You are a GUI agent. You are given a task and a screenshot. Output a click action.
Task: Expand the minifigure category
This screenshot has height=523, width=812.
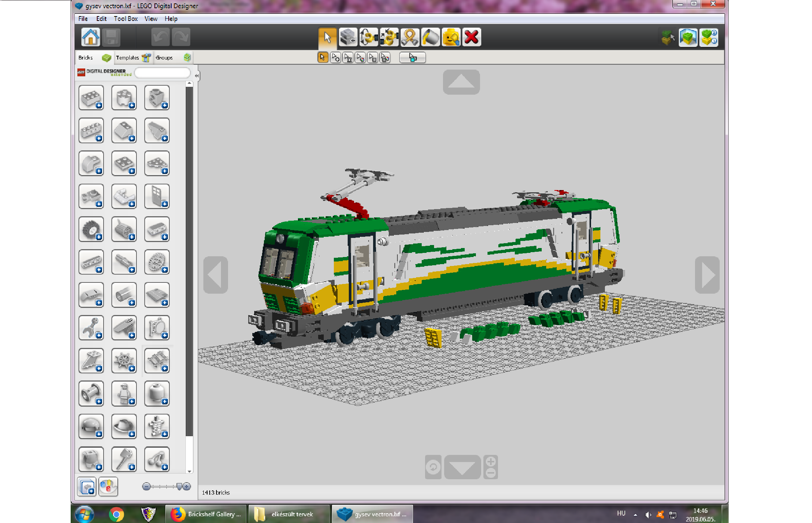click(124, 394)
